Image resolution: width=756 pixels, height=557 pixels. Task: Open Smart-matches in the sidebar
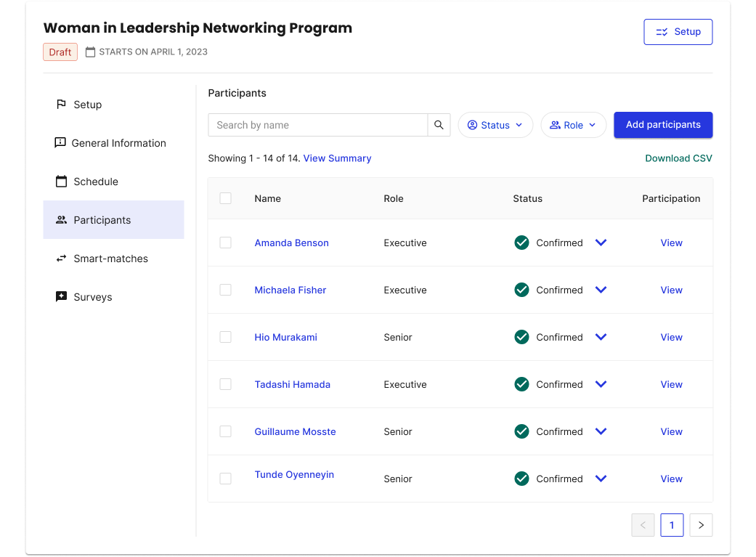click(x=113, y=259)
